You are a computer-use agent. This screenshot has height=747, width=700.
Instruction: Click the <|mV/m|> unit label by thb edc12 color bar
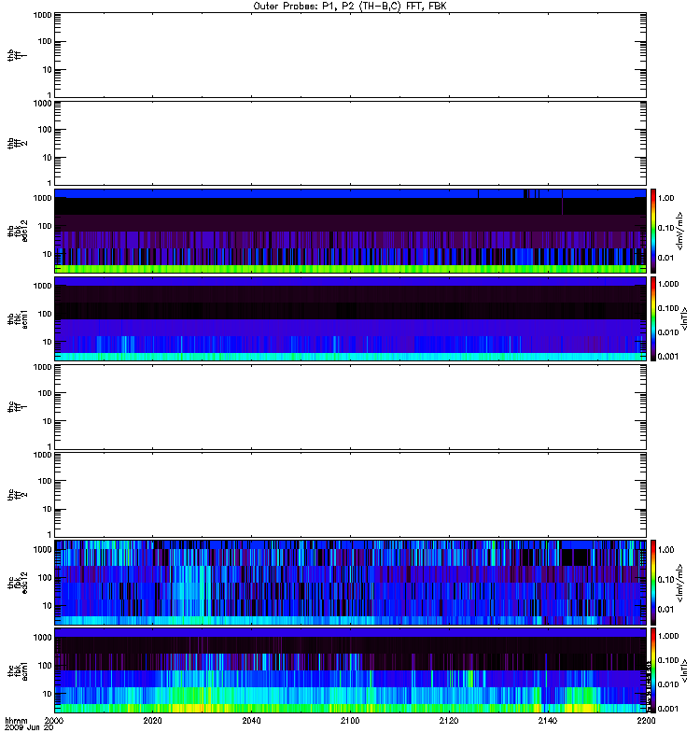coord(680,231)
